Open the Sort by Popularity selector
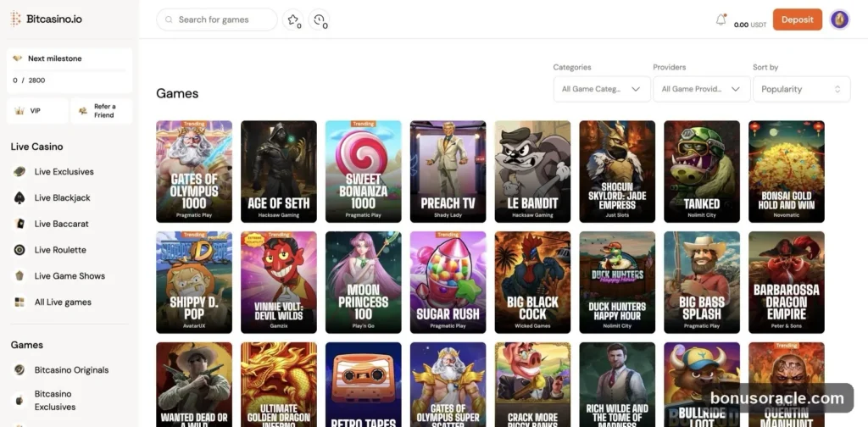This screenshot has height=427, width=868. point(801,89)
